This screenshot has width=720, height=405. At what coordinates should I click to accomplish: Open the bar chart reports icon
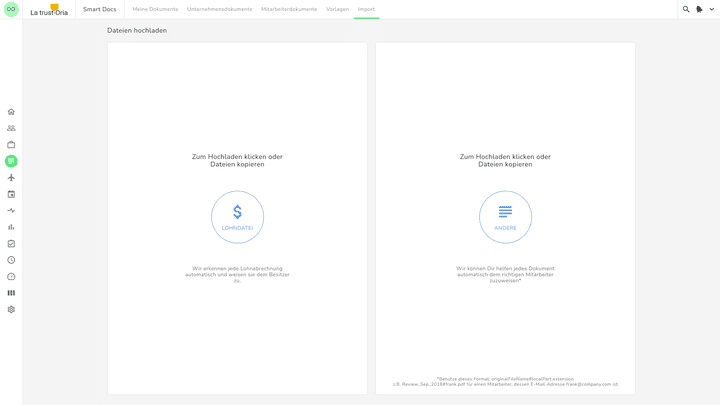[11, 227]
